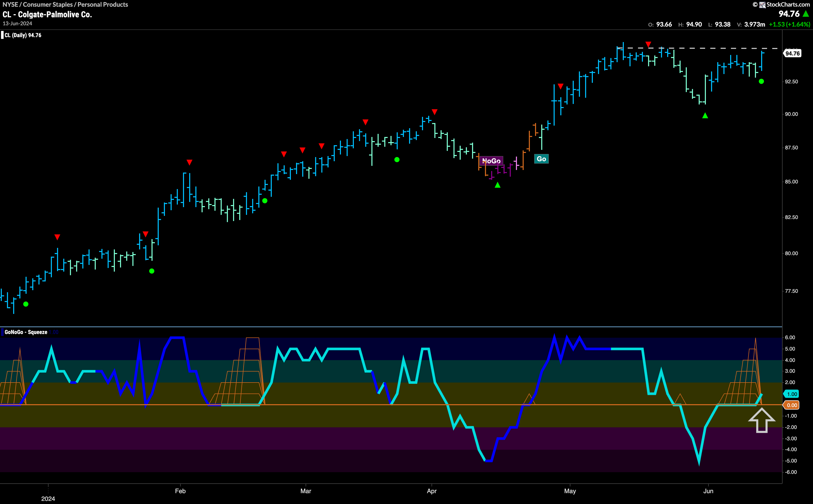This screenshot has height=504, width=813.
Task: Click the May label on time axis
Action: tap(570, 491)
